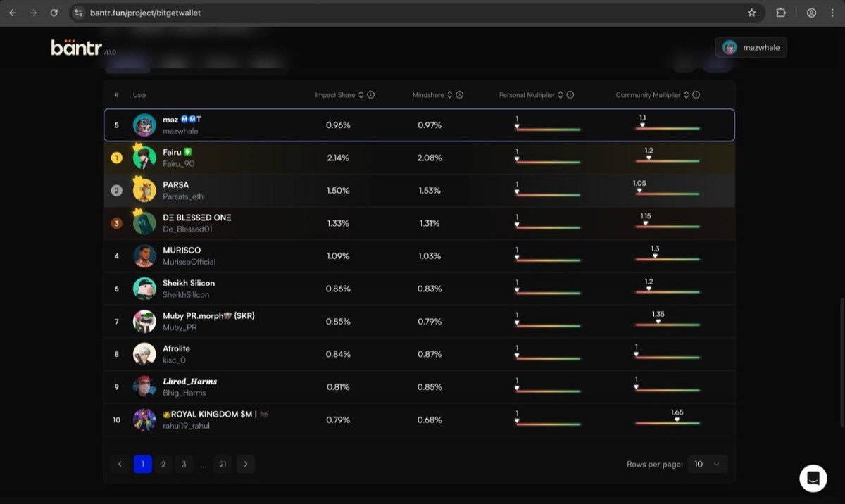Image resolution: width=845 pixels, height=504 pixels.
Task: Click the Mindshare info icon
Action: coord(459,95)
